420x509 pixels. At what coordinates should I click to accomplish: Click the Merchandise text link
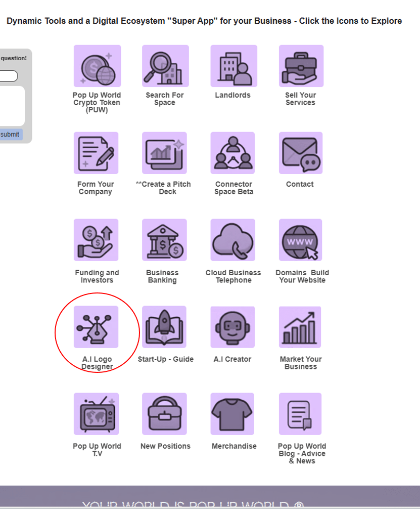click(x=234, y=446)
